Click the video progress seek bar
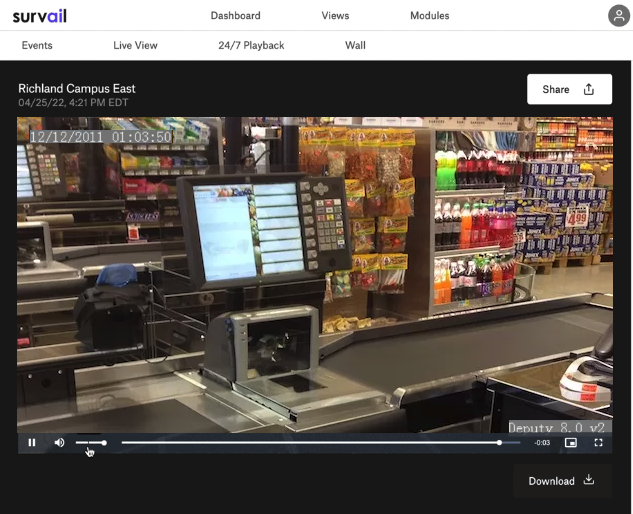This screenshot has width=633, height=514. click(310, 442)
